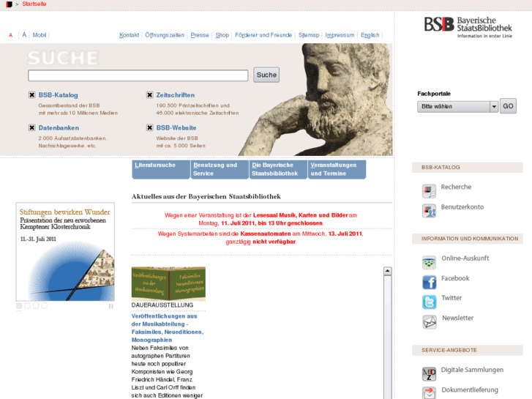The image size is (532, 399).
Task: Toggle the Datenbanken search checkbox
Action: pos(31,127)
